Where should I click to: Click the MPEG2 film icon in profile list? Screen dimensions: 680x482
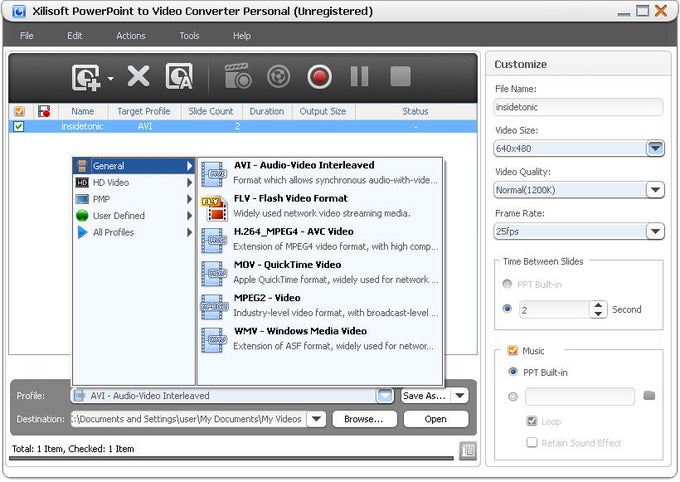(214, 307)
